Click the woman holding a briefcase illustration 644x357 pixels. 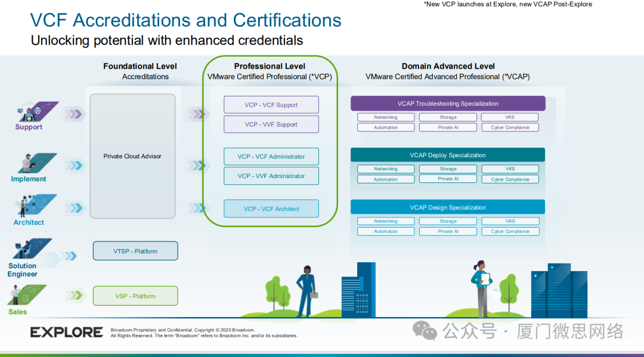click(307, 291)
